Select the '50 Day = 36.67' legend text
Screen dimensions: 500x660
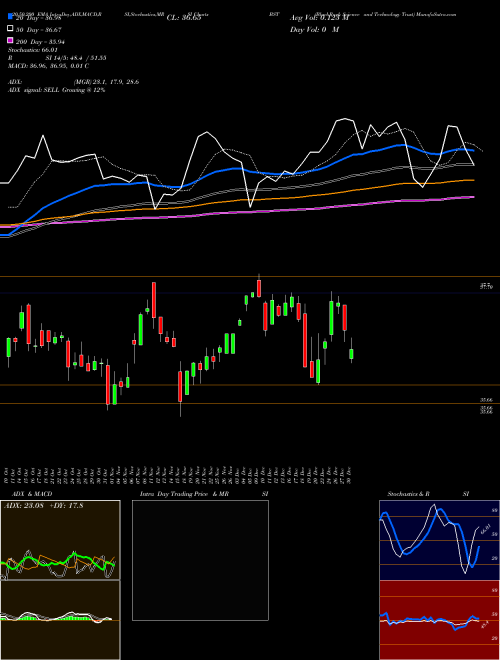point(38,30)
